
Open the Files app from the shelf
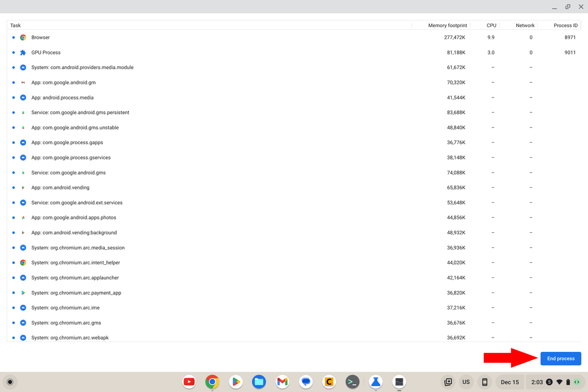coord(259,382)
